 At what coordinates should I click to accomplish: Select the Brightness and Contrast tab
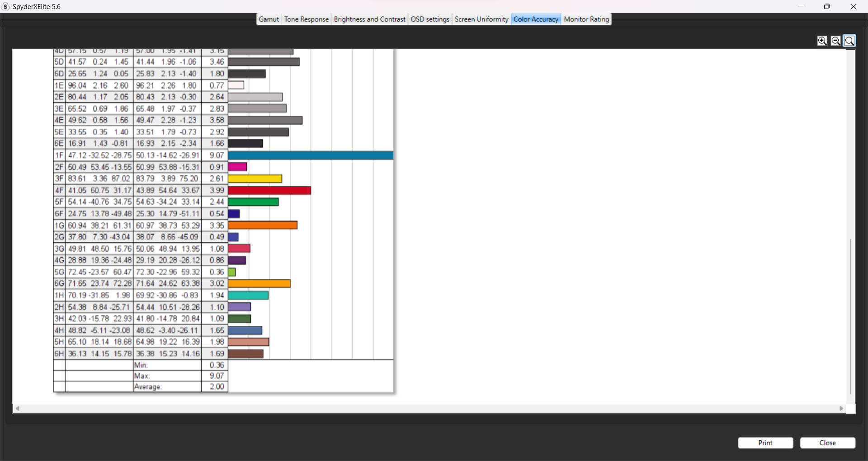pos(369,19)
